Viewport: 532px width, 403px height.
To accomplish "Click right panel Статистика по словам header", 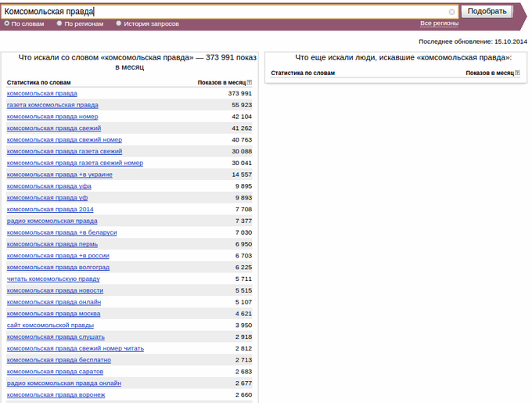I will point(303,73).
